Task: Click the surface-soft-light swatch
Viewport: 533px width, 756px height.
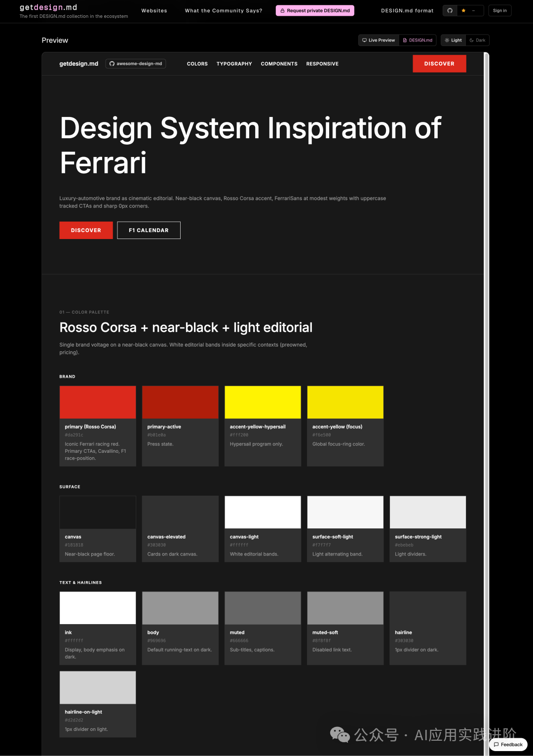Action: coord(345,513)
